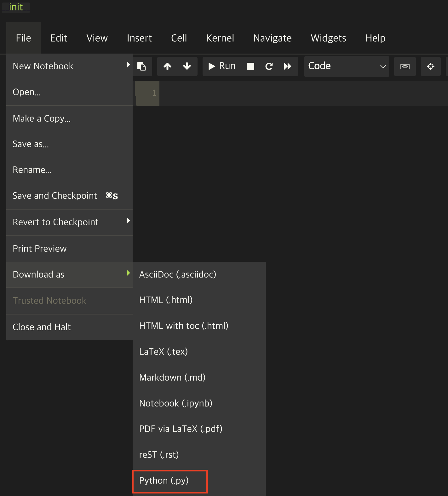
Task: Download as reST (.rst)
Action: [199, 455]
